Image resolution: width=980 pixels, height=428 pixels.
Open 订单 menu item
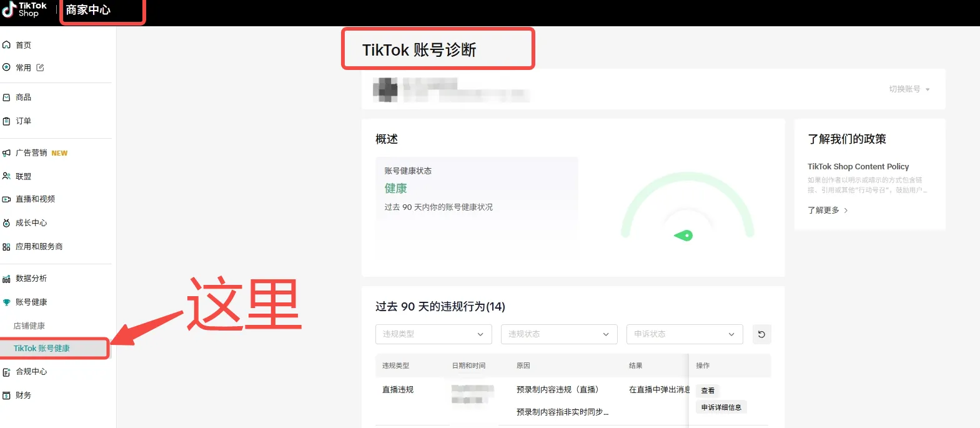[x=24, y=121]
